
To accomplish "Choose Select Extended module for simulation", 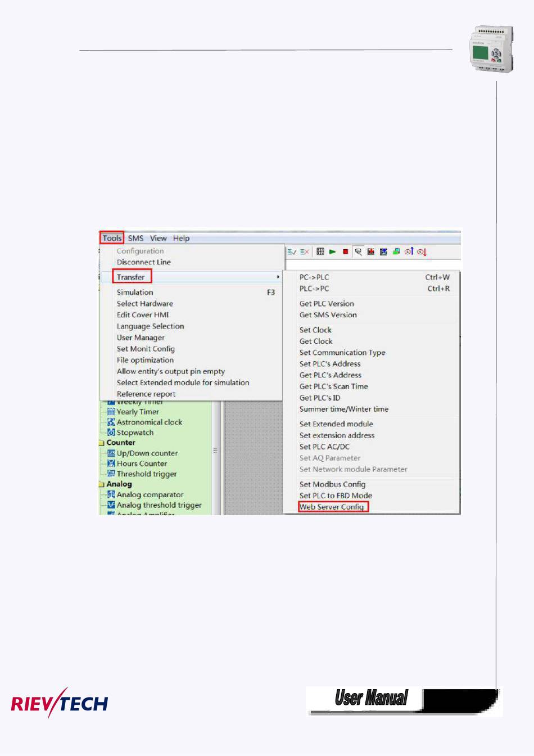I will [x=183, y=382].
